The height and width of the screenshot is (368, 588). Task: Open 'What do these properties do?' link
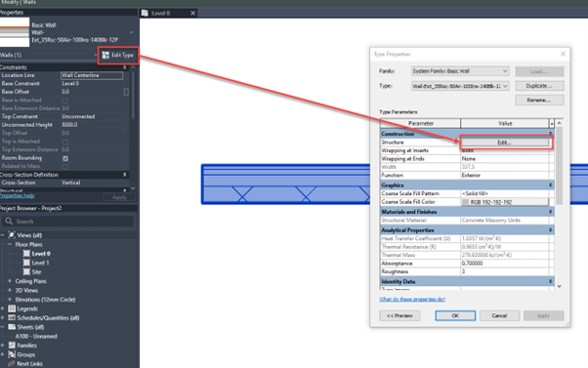tap(412, 299)
